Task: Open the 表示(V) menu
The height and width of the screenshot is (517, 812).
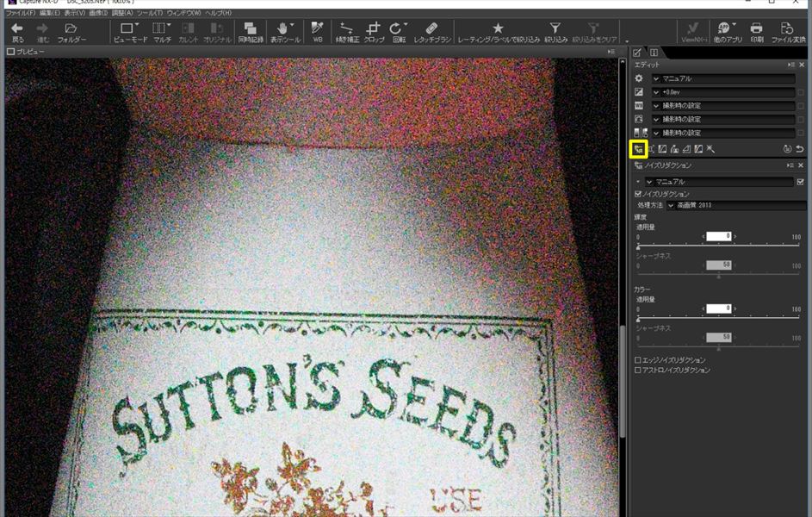Action: coord(75,13)
